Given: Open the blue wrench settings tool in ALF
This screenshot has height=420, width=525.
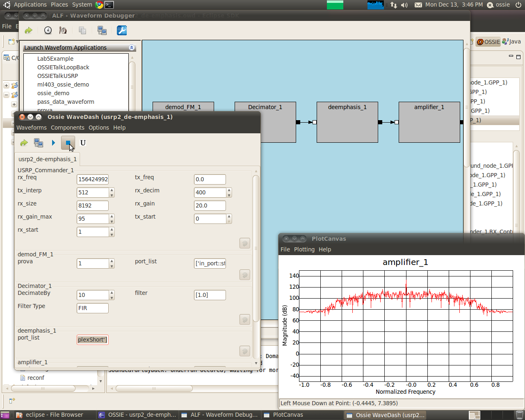Looking at the screenshot, I should [x=122, y=30].
